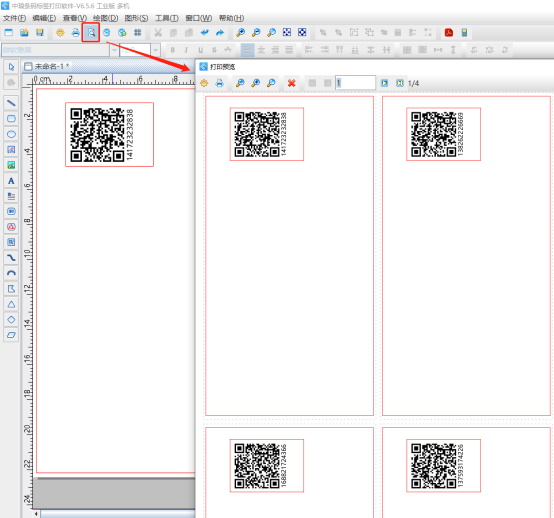Viewport: 554px width, 518px height.
Task: Go to next page in print preview
Action: click(x=384, y=83)
